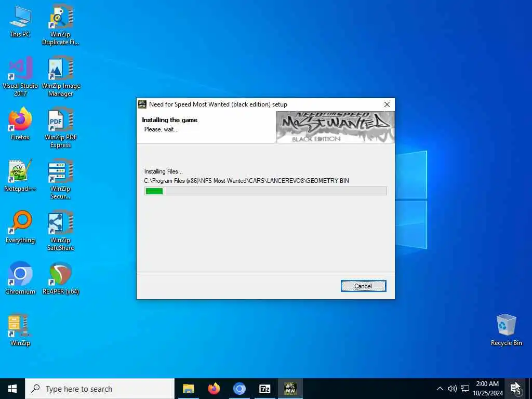Open WinZip PDF Express shortcut
The image size is (532, 399).
tap(61, 128)
